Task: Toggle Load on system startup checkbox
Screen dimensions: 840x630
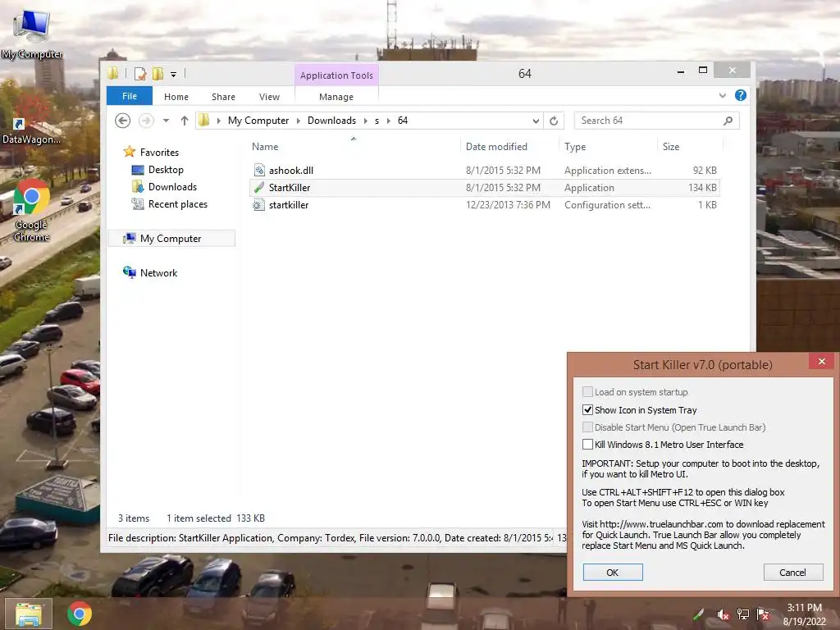Action: click(587, 391)
